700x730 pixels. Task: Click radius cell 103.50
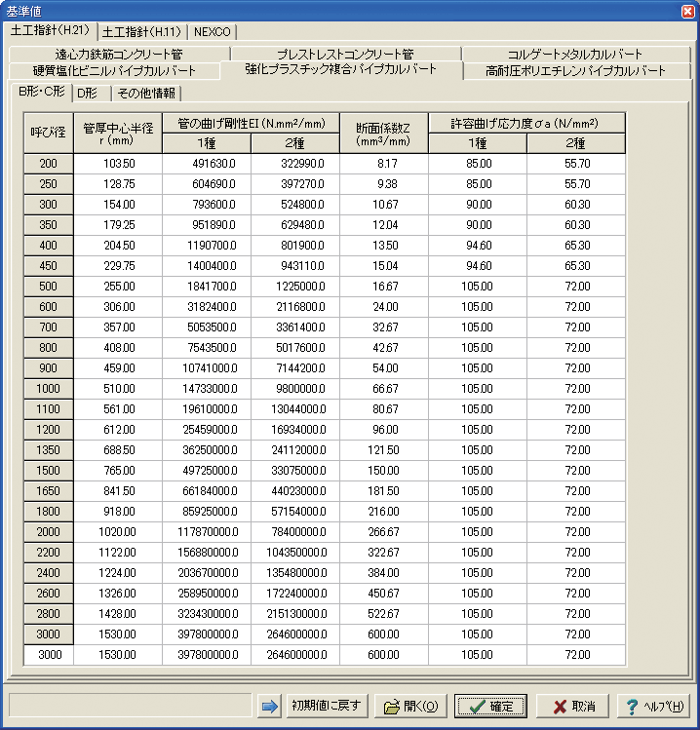coord(118,164)
